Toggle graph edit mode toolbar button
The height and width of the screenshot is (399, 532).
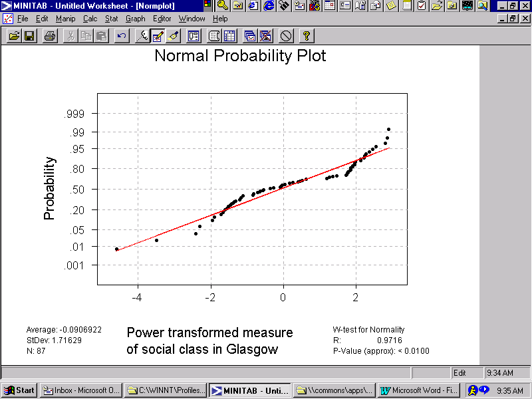(158, 36)
